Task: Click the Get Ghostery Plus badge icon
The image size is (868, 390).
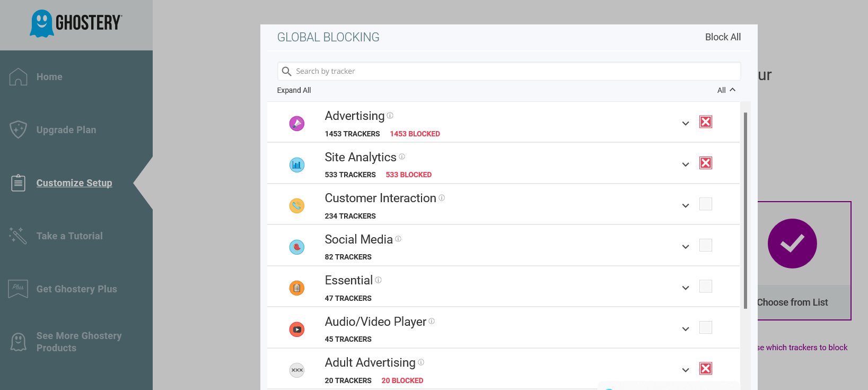Action: pyautogui.click(x=18, y=289)
